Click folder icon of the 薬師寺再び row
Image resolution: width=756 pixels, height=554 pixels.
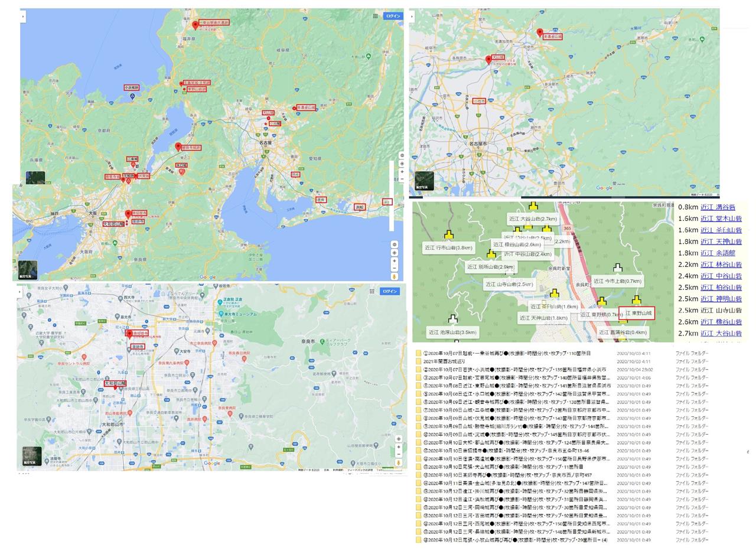419,475
